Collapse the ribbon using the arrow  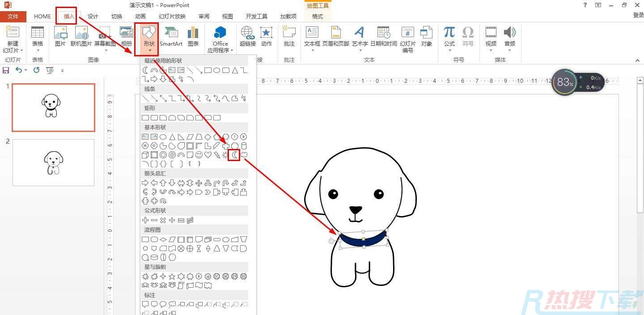coord(637,60)
